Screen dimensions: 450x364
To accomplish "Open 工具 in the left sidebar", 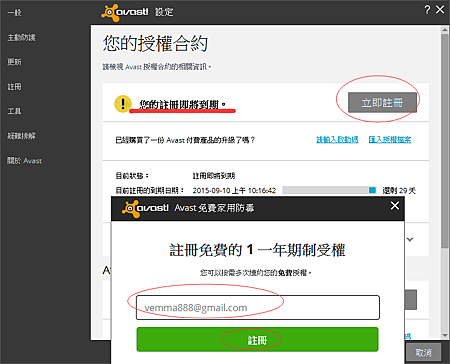I will 14,111.
